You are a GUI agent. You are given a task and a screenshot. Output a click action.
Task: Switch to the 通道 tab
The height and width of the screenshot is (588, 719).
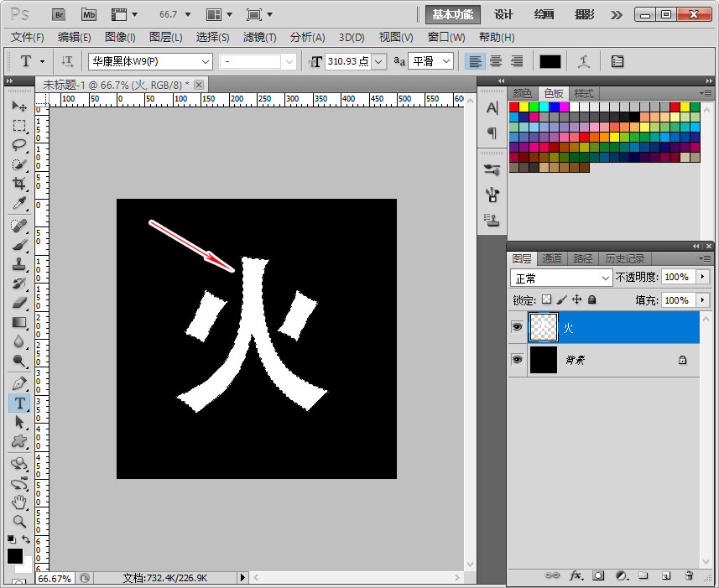click(552, 259)
